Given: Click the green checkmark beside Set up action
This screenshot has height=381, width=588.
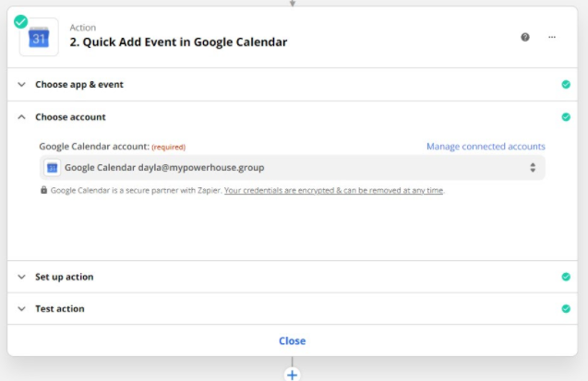Looking at the screenshot, I should 566,277.
